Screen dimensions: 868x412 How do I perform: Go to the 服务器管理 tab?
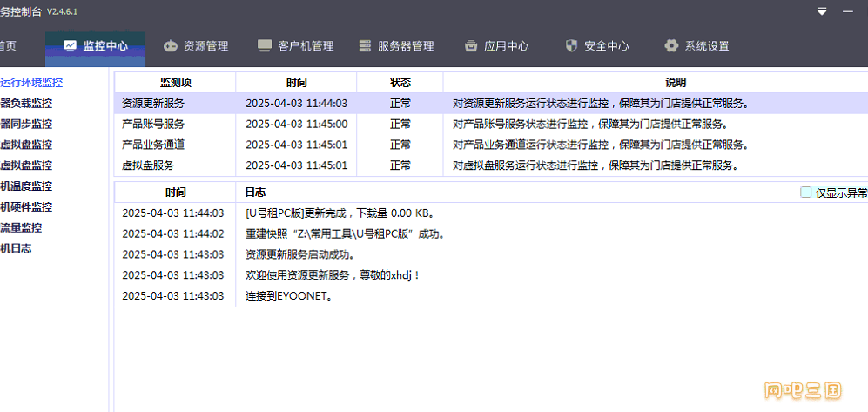[396, 46]
